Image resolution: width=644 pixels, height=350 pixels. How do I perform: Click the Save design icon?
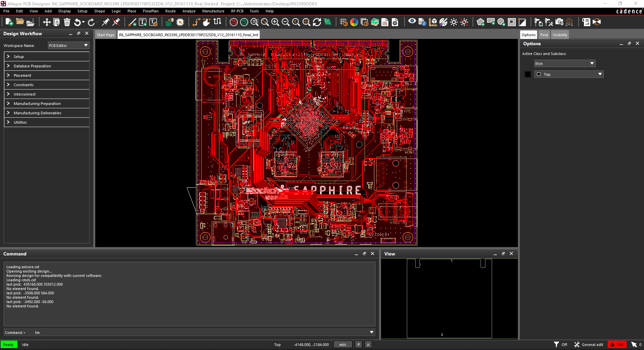[x=30, y=22]
